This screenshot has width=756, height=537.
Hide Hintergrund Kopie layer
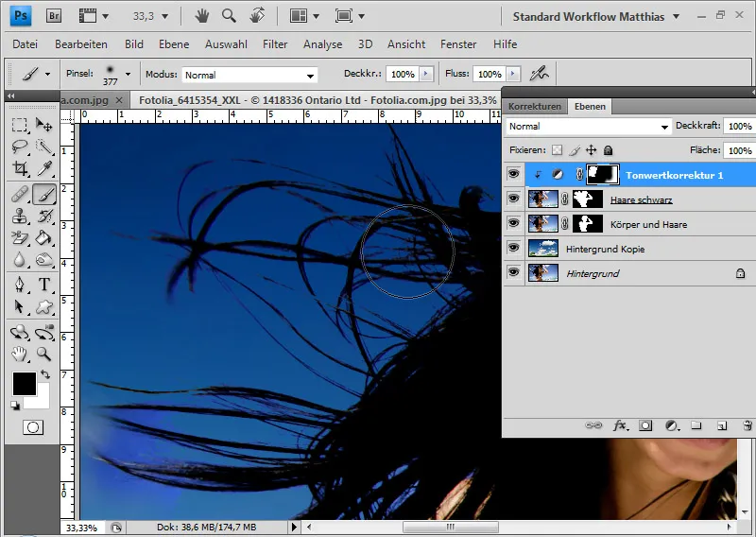pos(513,248)
